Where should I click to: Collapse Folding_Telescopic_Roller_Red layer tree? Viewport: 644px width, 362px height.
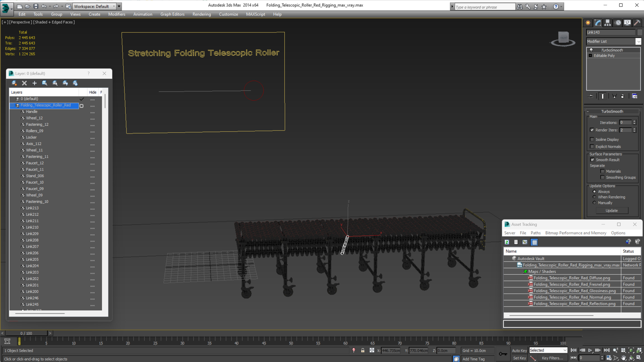click(x=12, y=105)
